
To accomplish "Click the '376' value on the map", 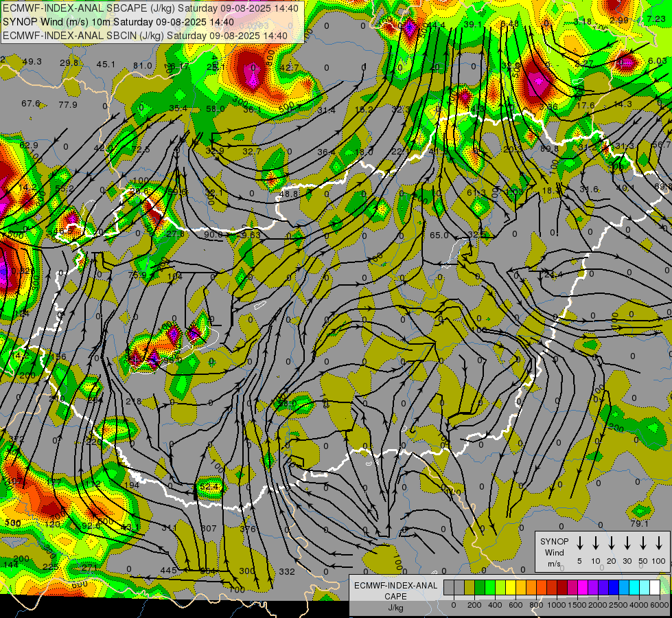I will 248,529.
